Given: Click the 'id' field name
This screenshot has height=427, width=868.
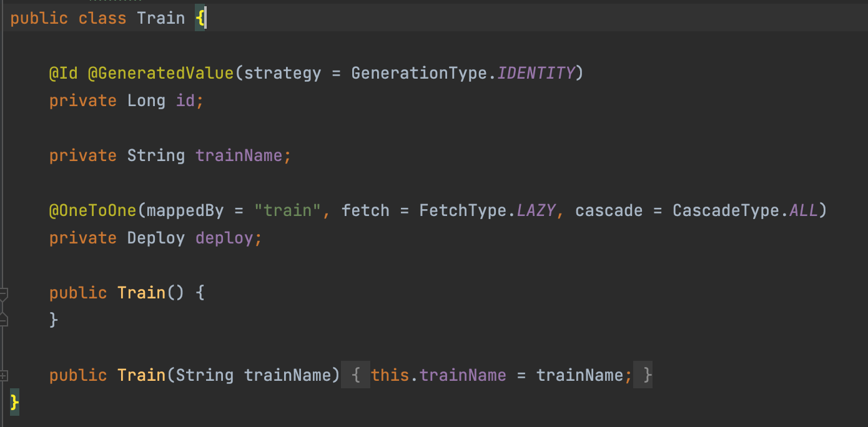Looking at the screenshot, I should point(185,101).
